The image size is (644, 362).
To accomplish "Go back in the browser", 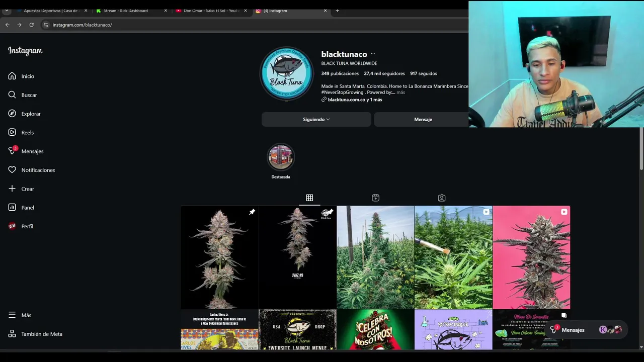I will (x=7, y=25).
